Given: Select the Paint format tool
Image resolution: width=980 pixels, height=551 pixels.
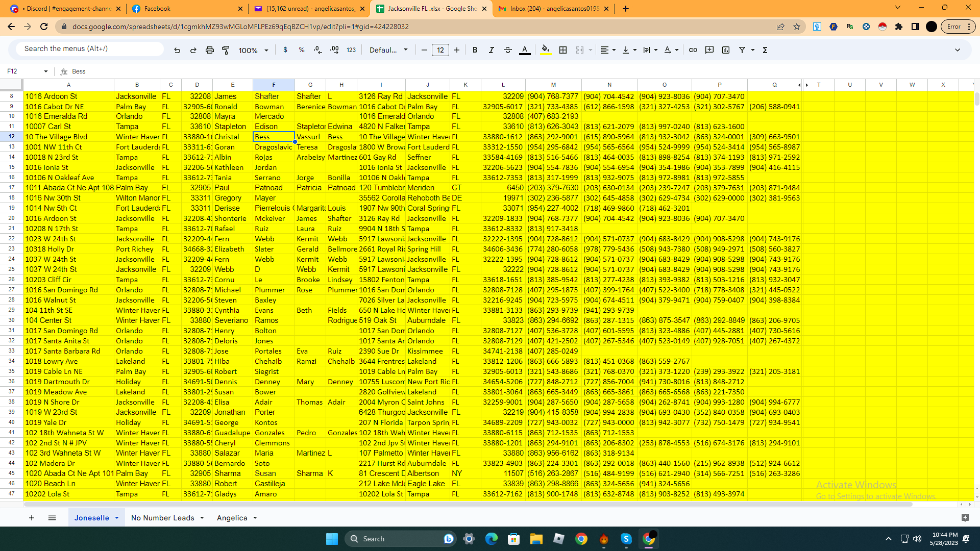Looking at the screenshot, I should (x=226, y=50).
